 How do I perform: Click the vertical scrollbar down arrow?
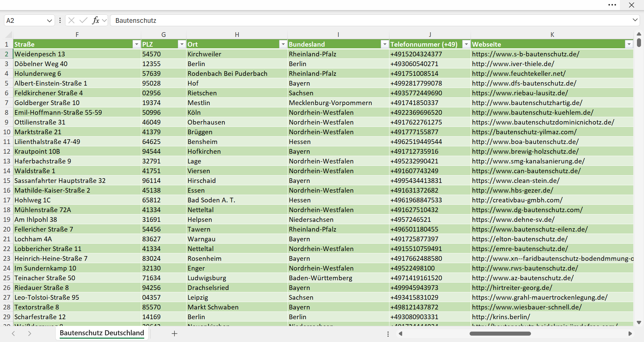click(639, 323)
